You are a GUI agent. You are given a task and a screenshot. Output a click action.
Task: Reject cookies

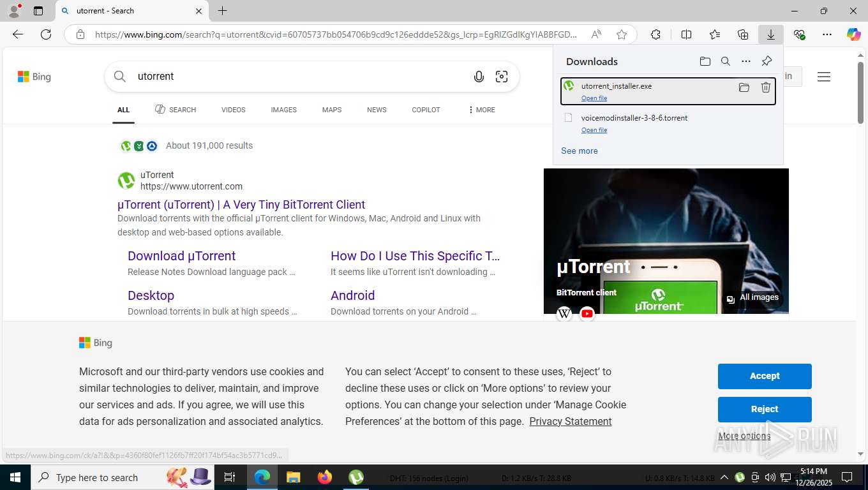tap(765, 409)
